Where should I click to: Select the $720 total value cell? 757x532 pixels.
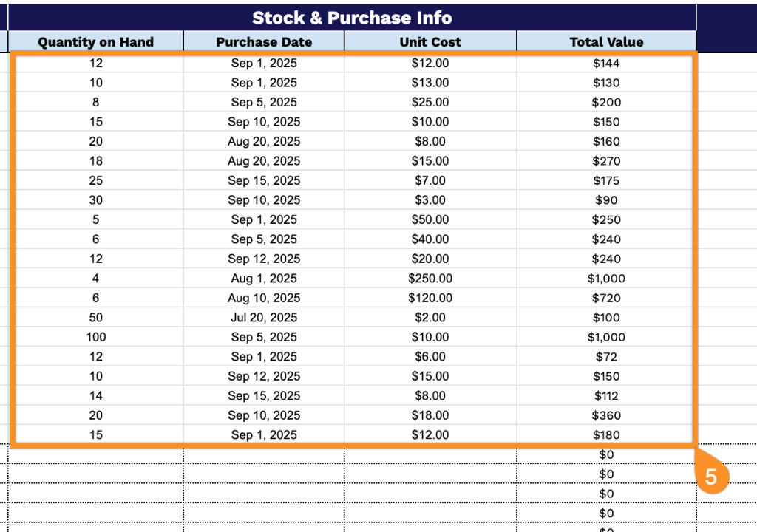(x=606, y=298)
